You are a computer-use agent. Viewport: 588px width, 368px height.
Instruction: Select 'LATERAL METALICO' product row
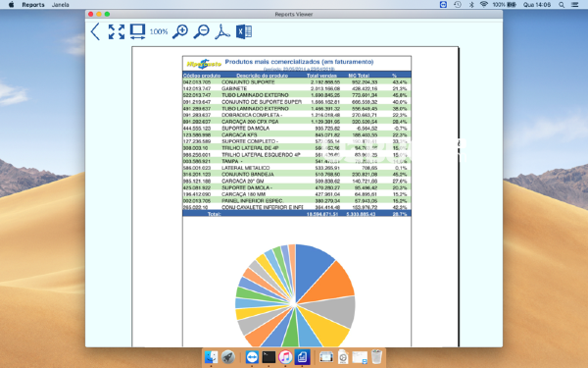[x=297, y=168]
